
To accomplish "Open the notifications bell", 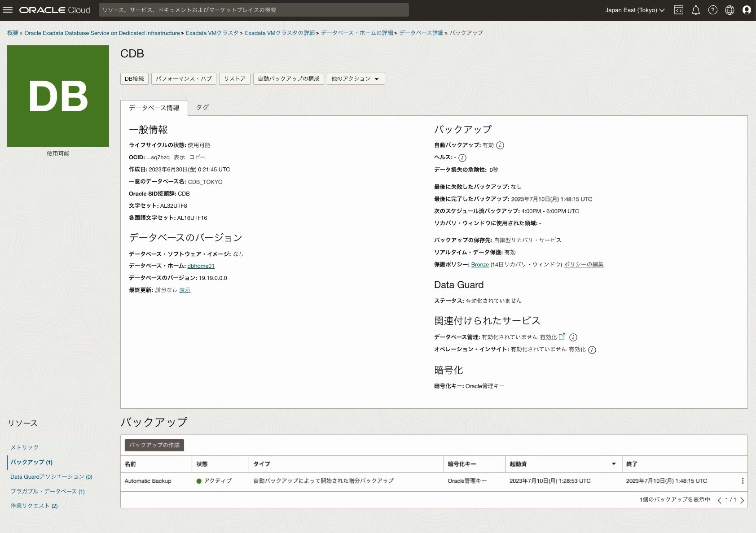I will pyautogui.click(x=696, y=10).
